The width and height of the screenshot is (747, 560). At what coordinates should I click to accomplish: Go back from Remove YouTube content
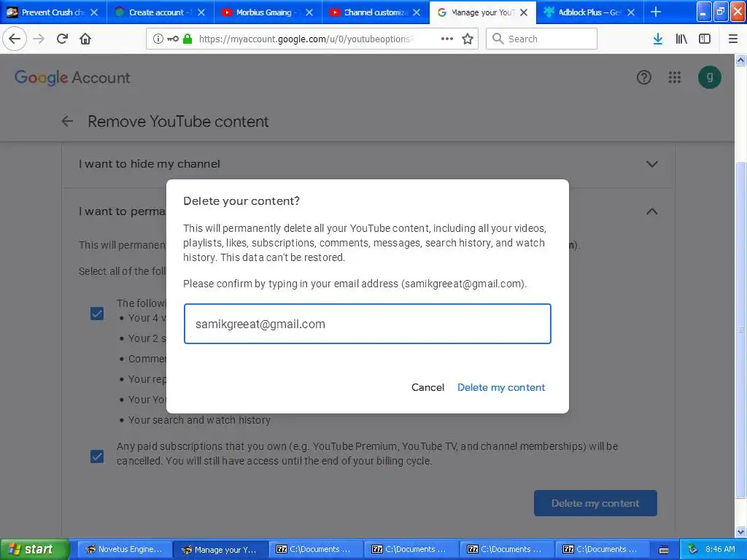click(67, 122)
